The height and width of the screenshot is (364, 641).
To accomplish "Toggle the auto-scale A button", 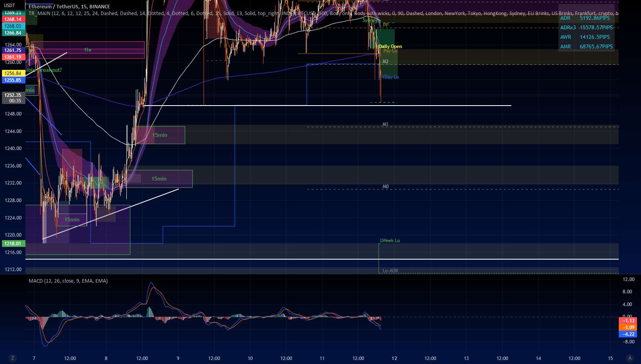I will [629, 358].
